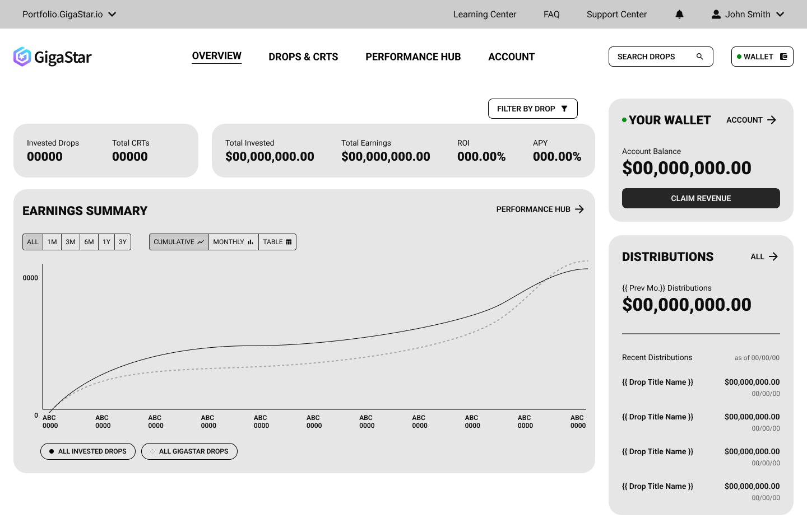Viewport: 807px width, 532px height.
Task: Open the Performance Hub nav tab
Action: pyautogui.click(x=413, y=57)
